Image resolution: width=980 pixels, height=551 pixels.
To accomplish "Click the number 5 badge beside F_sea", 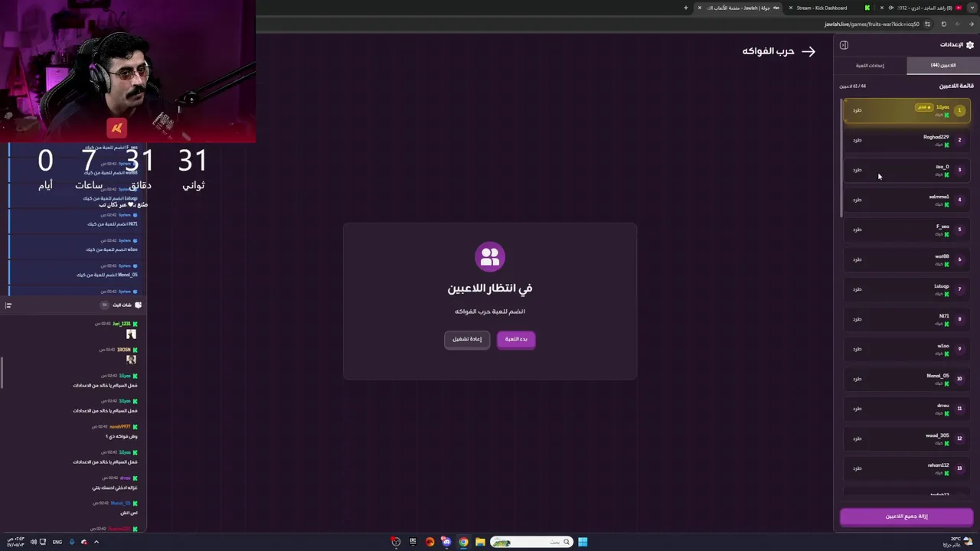I will 959,230.
